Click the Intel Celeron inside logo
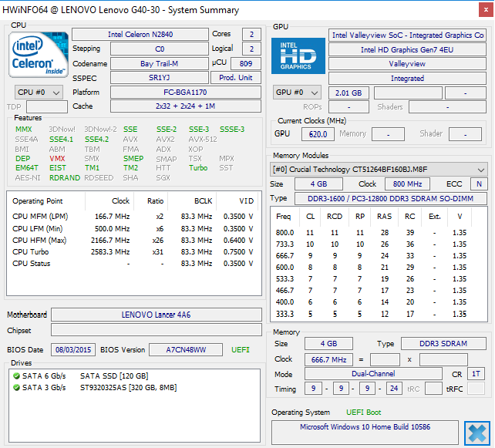Viewport: 495px width, 448px height. pos(39,55)
